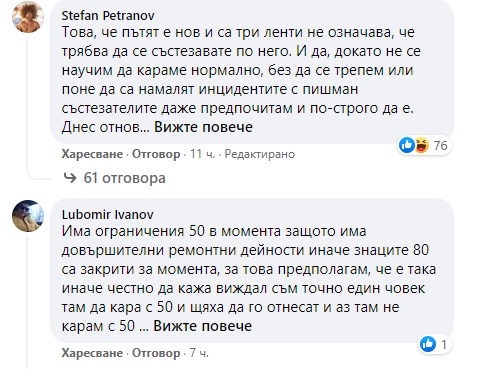Reply to Stefan Petranov's comment via Отговор
Image resolution: width=495 pixels, height=369 pixels.
pos(156,154)
